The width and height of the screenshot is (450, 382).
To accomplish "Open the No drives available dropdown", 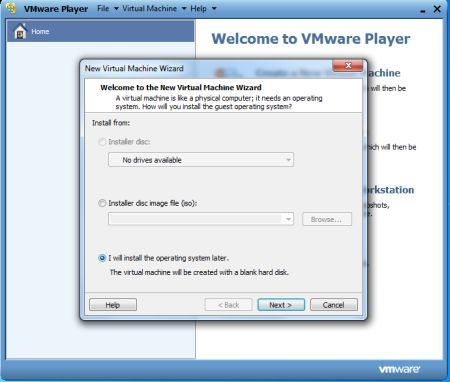I will 201,160.
